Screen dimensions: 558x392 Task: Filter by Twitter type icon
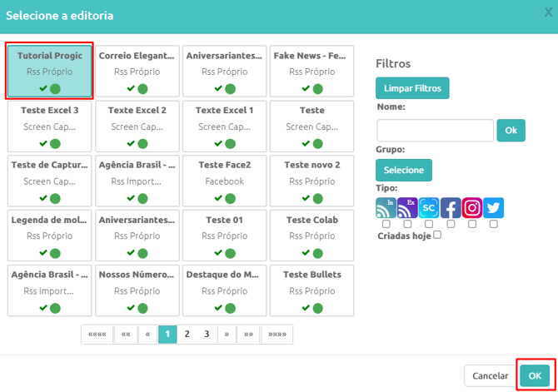click(493, 208)
